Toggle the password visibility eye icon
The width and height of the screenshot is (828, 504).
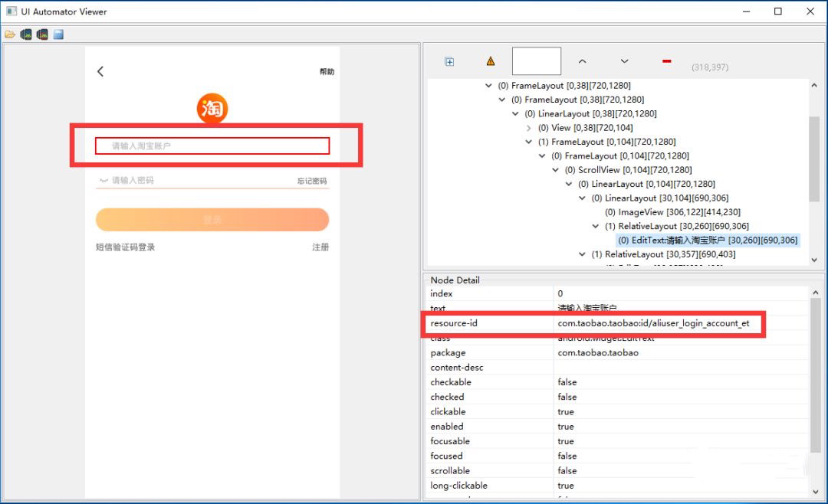pos(103,181)
